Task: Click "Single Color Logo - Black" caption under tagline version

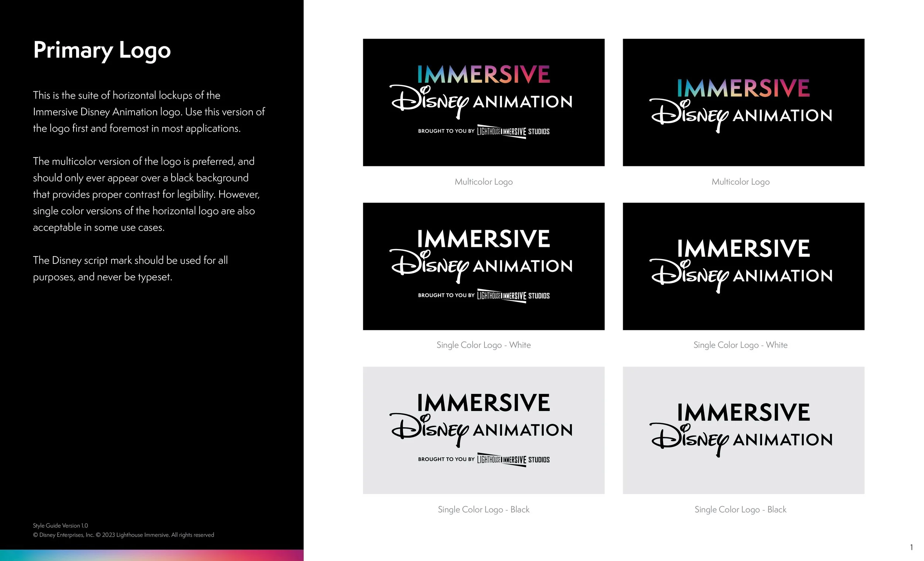Action: pyautogui.click(x=484, y=509)
